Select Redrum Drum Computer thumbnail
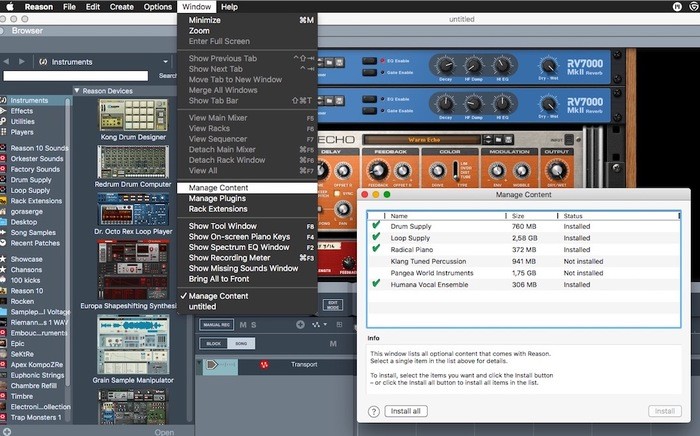The image size is (700, 436). (133, 162)
